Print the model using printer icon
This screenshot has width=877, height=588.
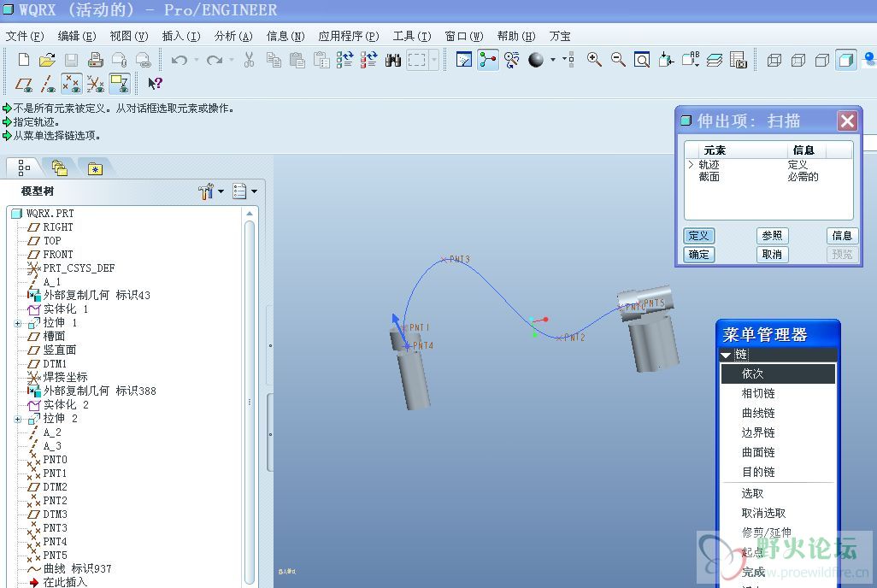click(96, 59)
